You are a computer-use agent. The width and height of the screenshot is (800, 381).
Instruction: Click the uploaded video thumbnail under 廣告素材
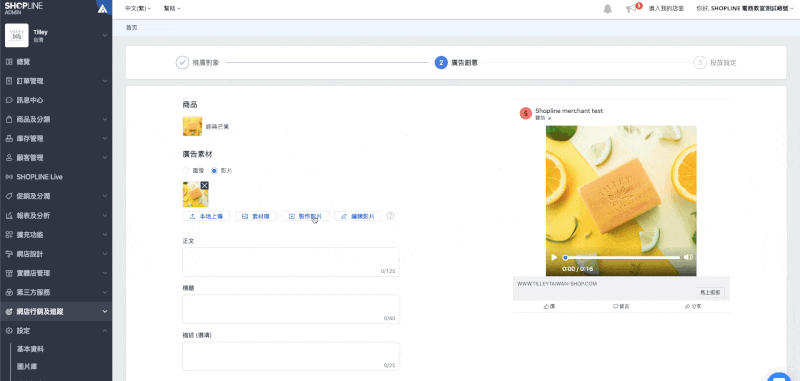195,194
